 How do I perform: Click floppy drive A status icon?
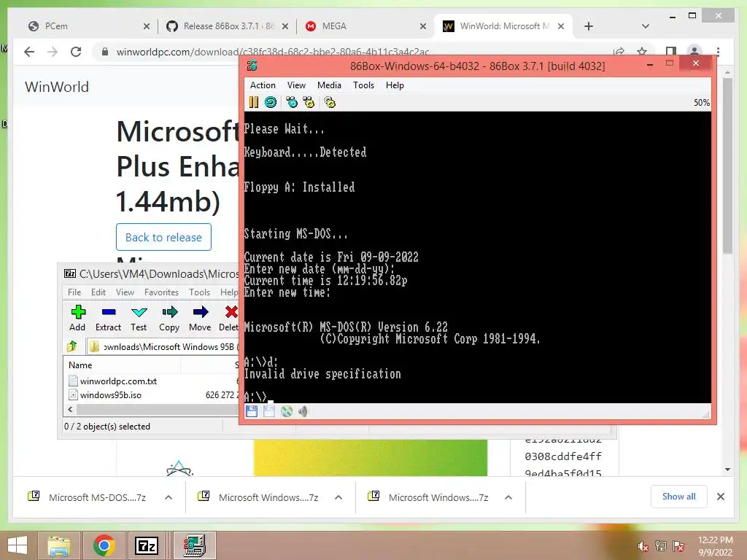(x=252, y=411)
